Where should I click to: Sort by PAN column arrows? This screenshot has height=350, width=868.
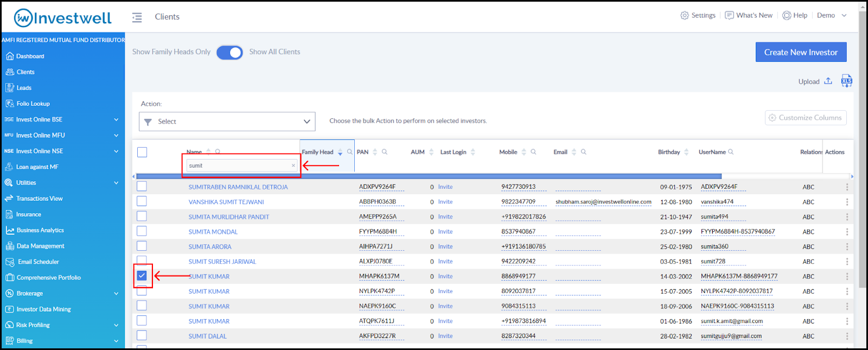click(x=375, y=152)
